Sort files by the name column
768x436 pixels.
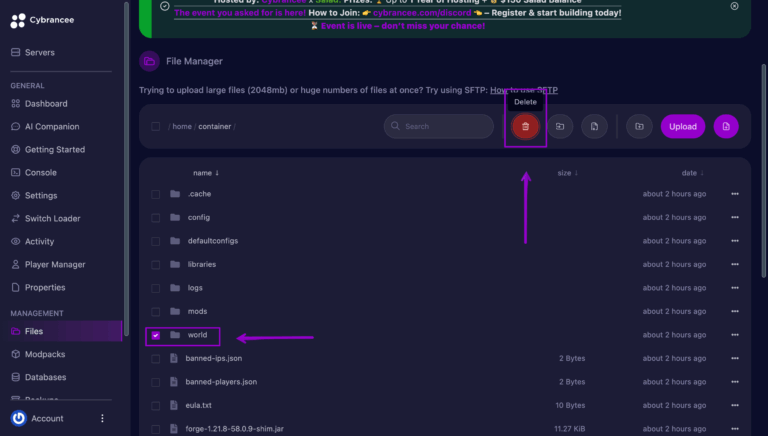tap(206, 173)
